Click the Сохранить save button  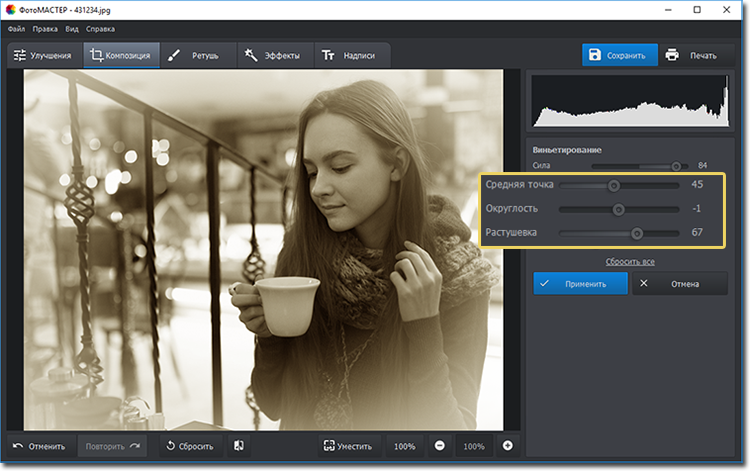(x=620, y=55)
